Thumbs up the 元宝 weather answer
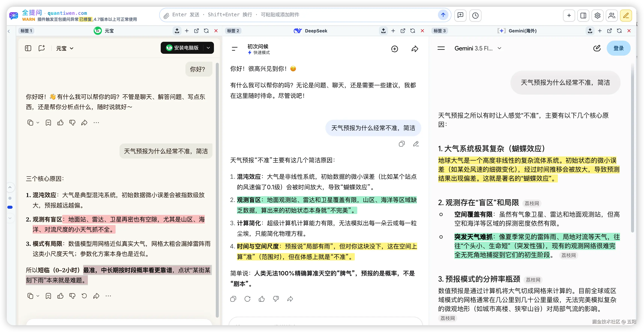The width and height of the screenshot is (644, 332). (x=60, y=296)
